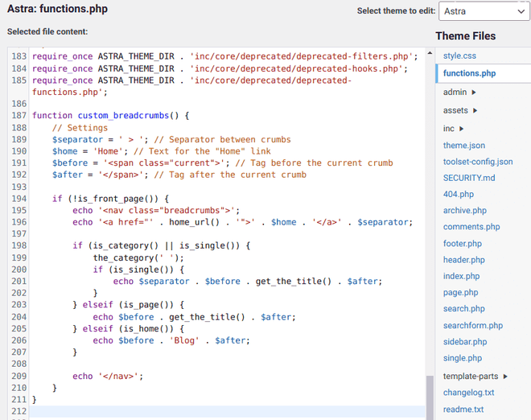Screen dimensions: 531x420
Task: Expand the assets folder
Action: (460, 110)
